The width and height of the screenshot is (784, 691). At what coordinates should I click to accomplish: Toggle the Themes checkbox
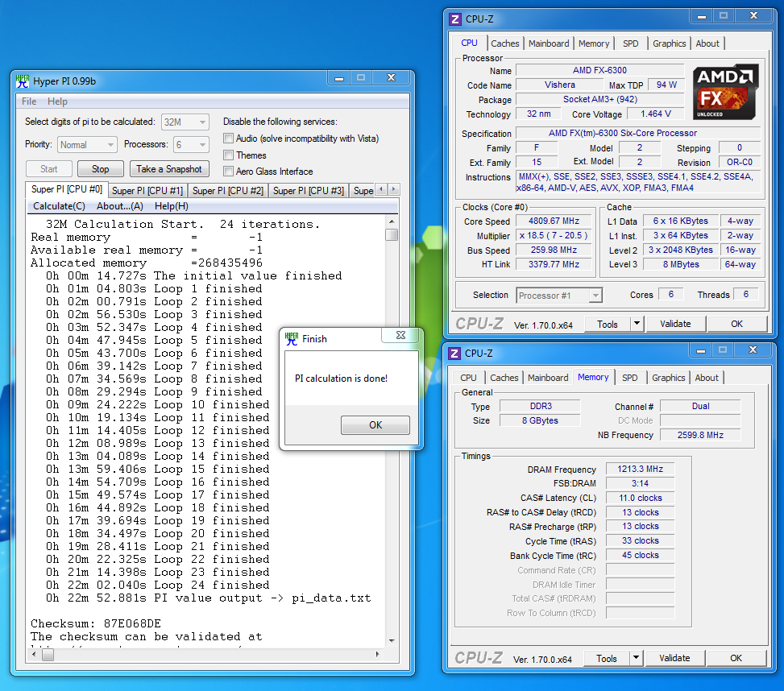(229, 155)
